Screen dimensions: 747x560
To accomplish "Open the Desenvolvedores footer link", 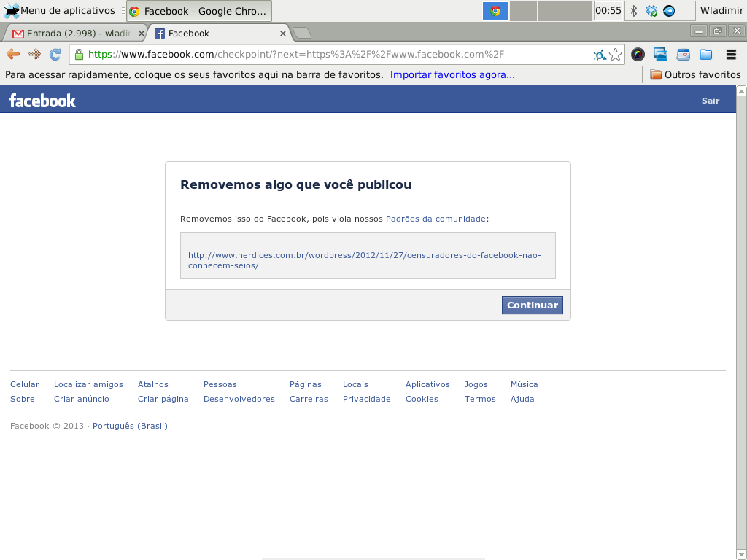I will point(239,399).
